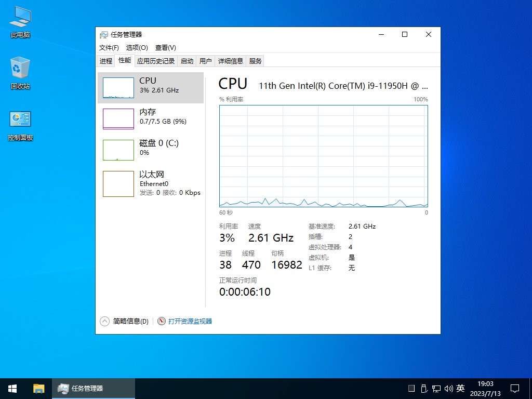
Task: Click USB safely remove tray icon
Action: coord(424,389)
